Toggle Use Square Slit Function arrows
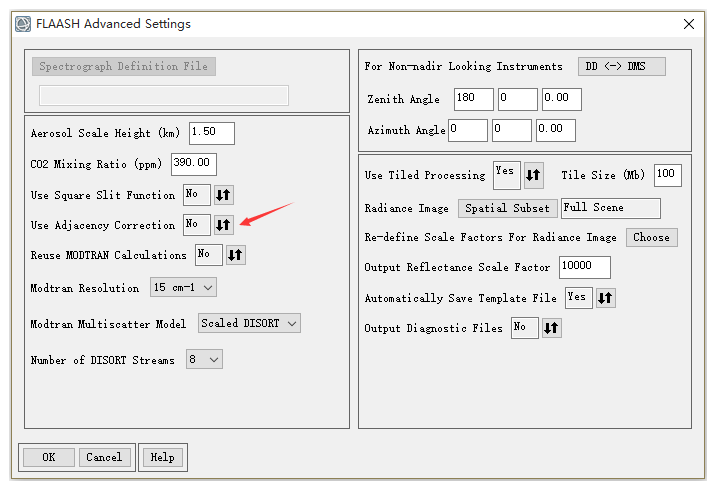This screenshot has height=487, width=715. click(223, 195)
